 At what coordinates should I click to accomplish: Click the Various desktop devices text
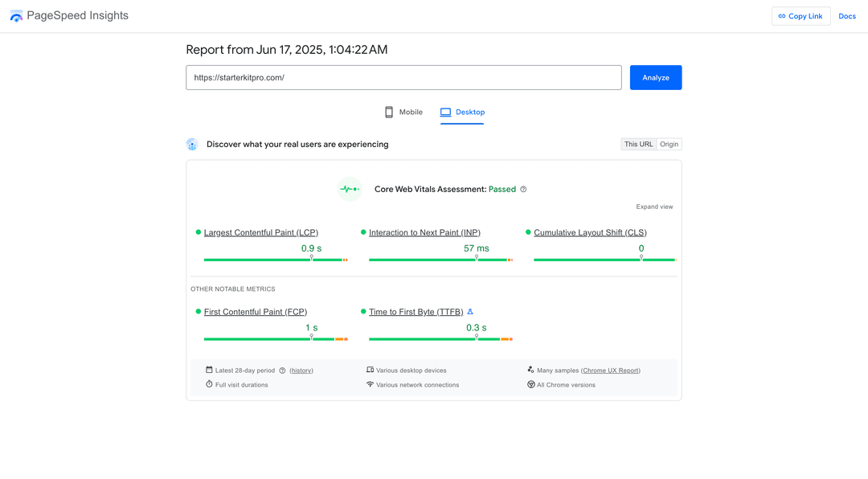[x=411, y=371]
